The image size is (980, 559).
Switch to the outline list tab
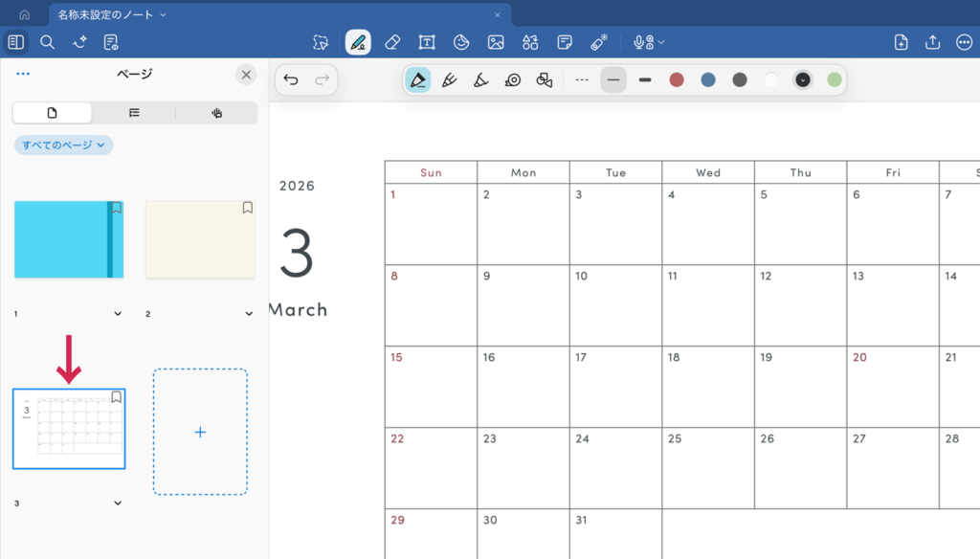134,113
